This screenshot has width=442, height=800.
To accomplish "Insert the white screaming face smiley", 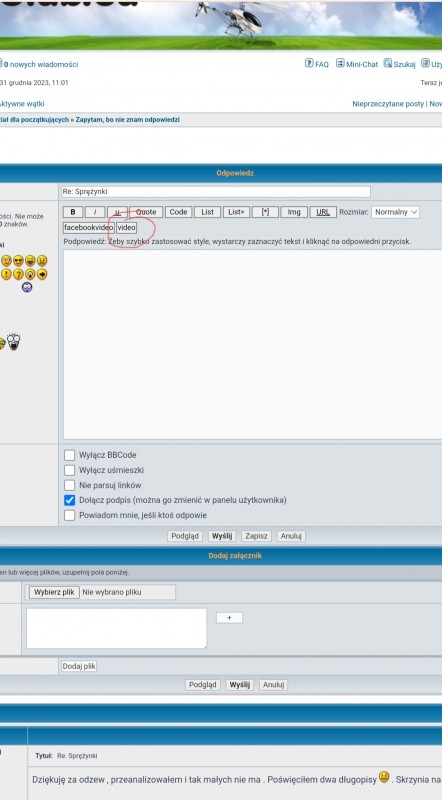I will [13, 341].
